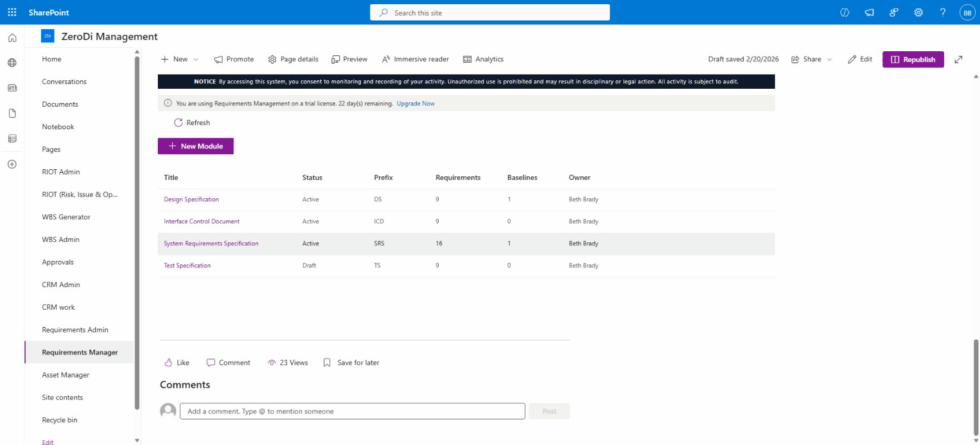980x445 pixels.
Task: Open WBS Generator in site navigation
Action: (66, 217)
